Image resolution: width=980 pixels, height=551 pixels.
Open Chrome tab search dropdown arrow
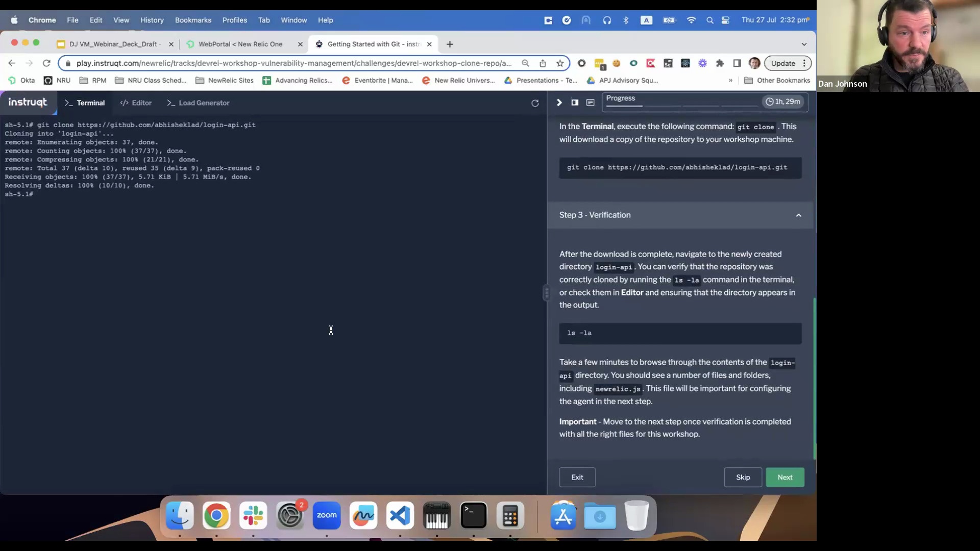point(804,44)
